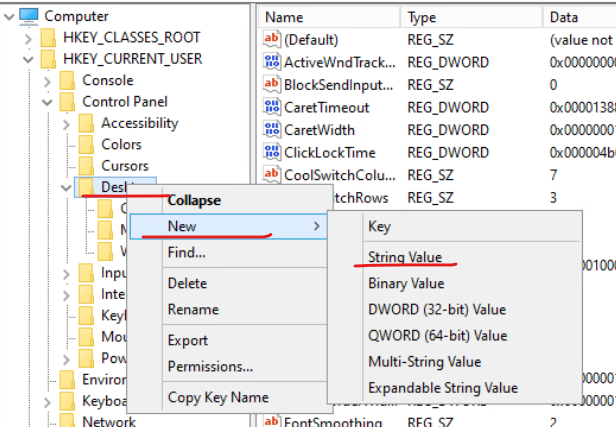Screen dimensions: 616x427
Task: Click the DWORD icon beside ClickLockTime
Action: 272,152
